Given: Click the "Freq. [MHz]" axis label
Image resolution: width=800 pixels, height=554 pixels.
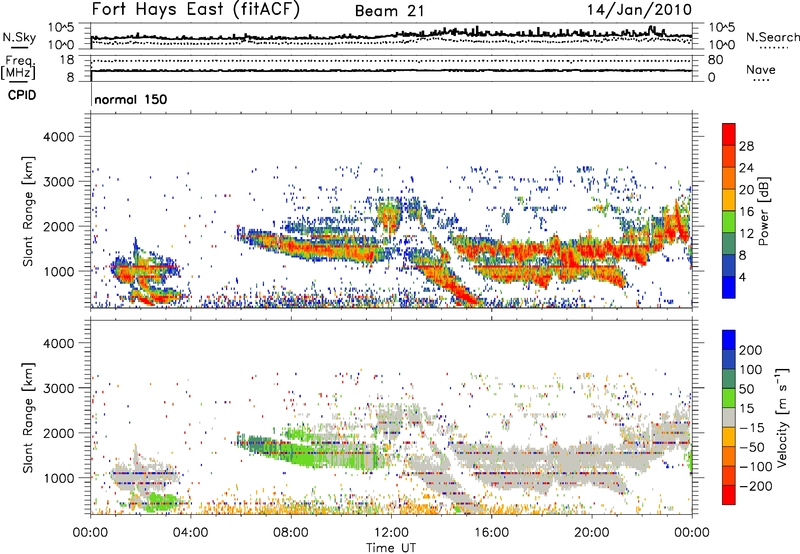Looking at the screenshot, I should coord(19,67).
